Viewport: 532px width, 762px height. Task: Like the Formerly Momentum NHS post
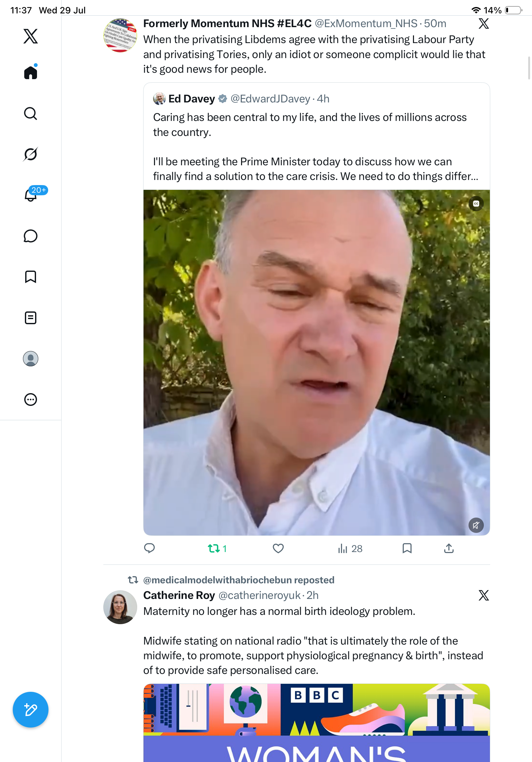click(278, 549)
